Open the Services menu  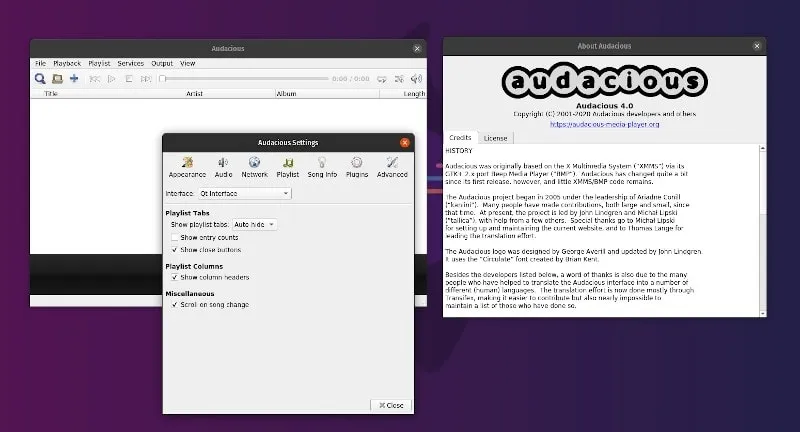click(130, 63)
